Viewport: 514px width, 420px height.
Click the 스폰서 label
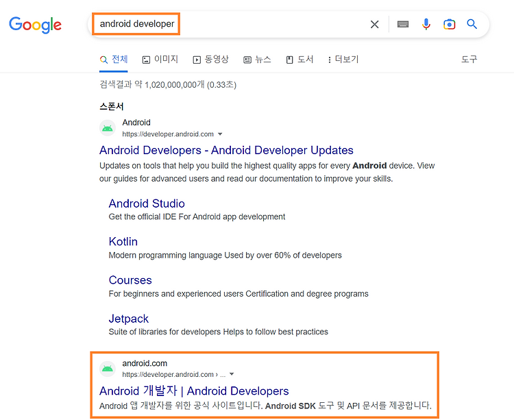(112, 106)
